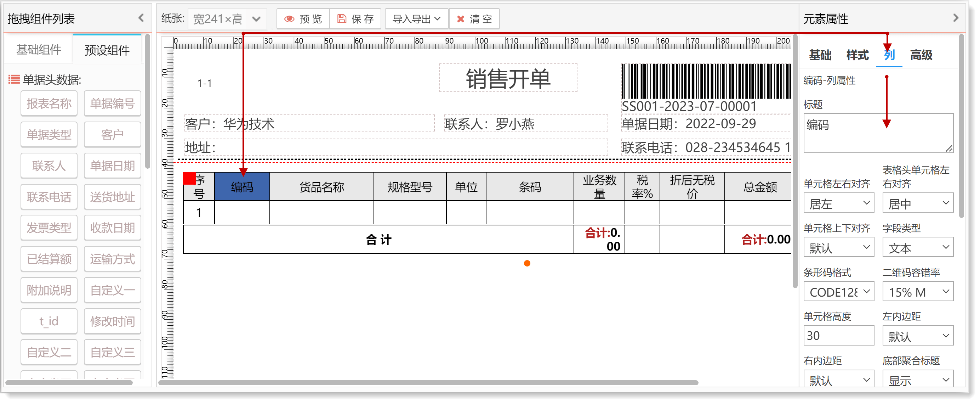Switch to the 样式 properties tab

(x=857, y=55)
